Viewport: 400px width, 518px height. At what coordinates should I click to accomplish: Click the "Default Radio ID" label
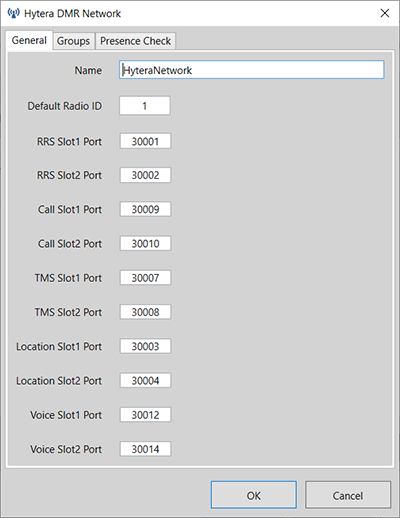(x=65, y=106)
